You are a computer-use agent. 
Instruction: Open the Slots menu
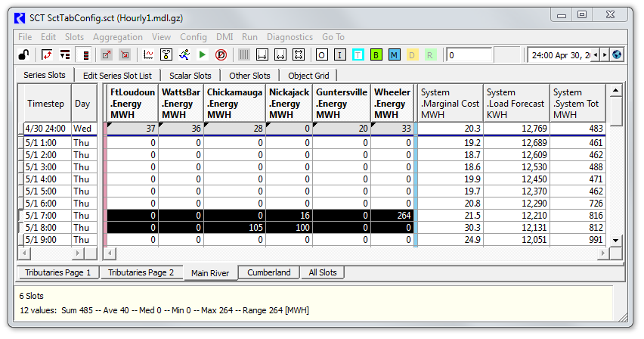[74, 37]
